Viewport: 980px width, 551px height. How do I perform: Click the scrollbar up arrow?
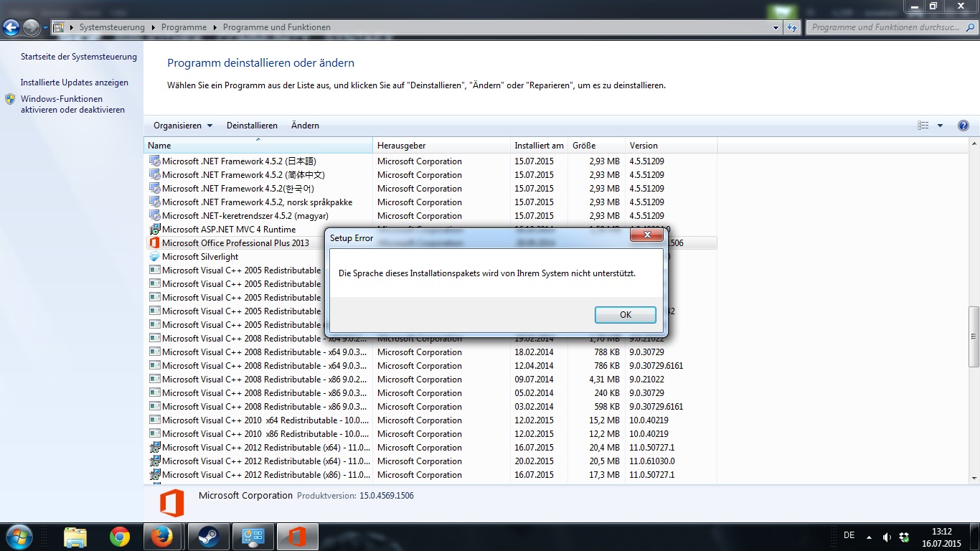point(974,144)
